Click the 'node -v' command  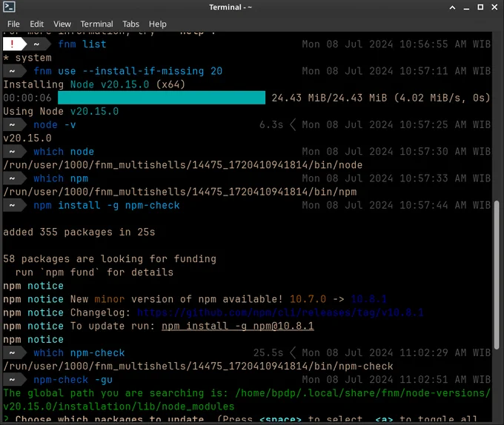[x=55, y=125]
